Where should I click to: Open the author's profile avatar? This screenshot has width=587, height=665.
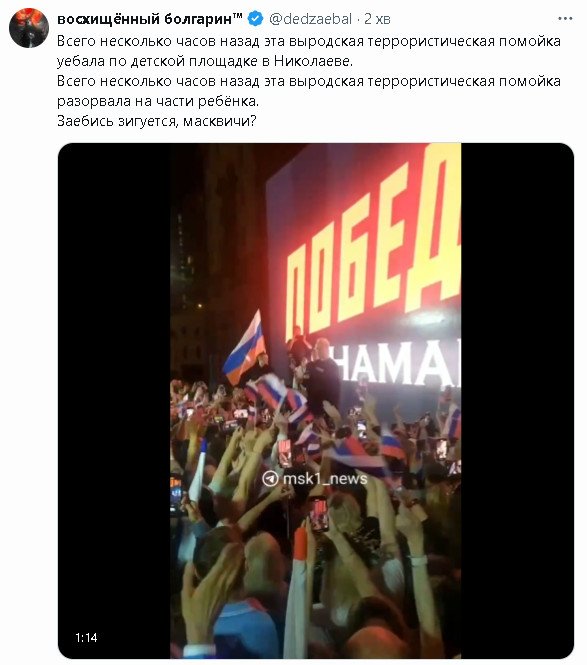coord(29,28)
